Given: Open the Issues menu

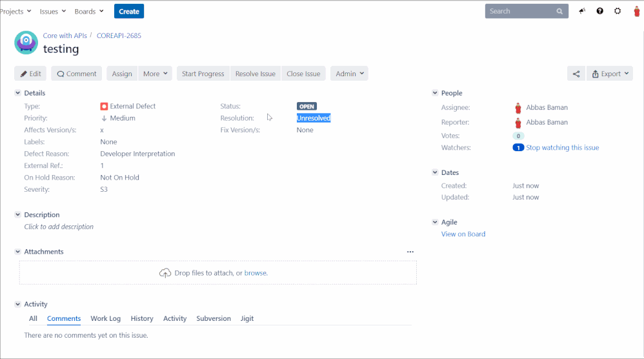Looking at the screenshot, I should tap(52, 12).
